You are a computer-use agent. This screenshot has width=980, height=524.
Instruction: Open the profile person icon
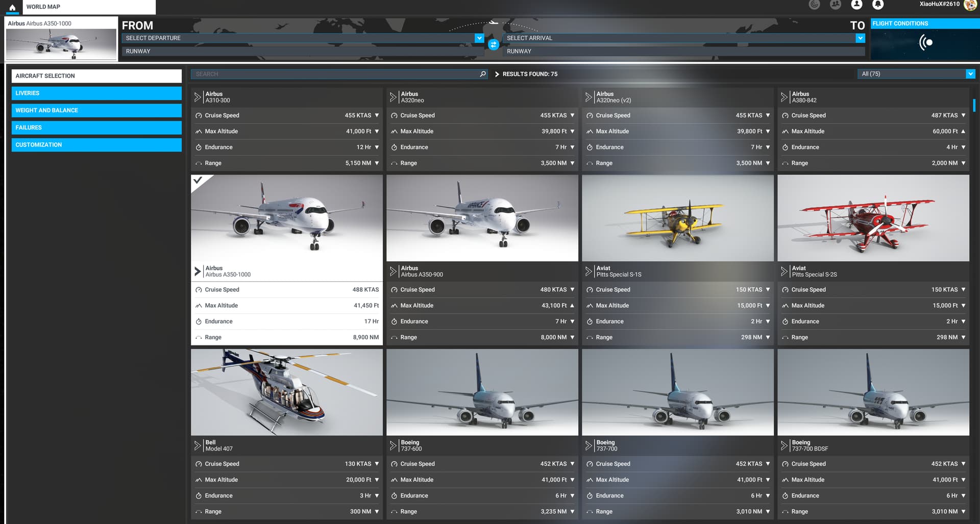(x=856, y=5)
